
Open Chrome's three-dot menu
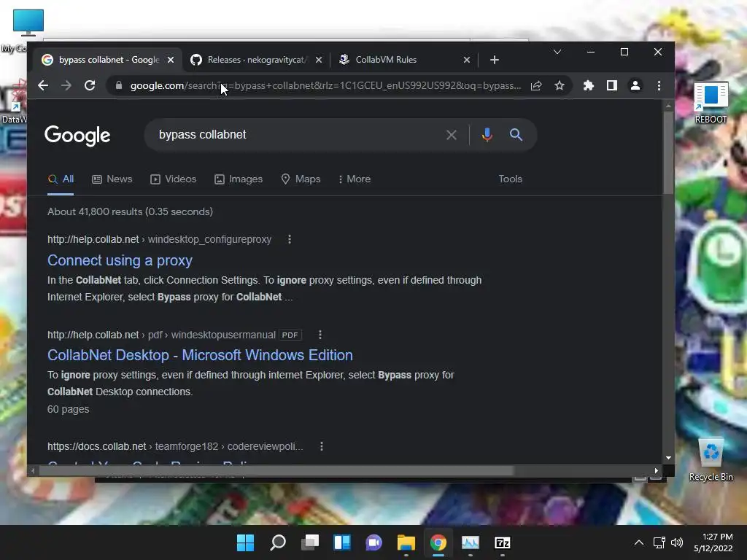pos(659,86)
